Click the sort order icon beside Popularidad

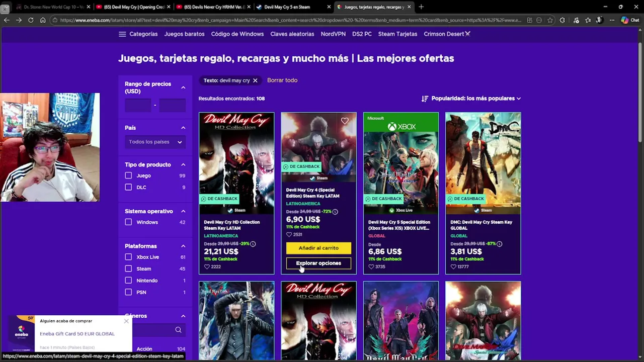(425, 99)
